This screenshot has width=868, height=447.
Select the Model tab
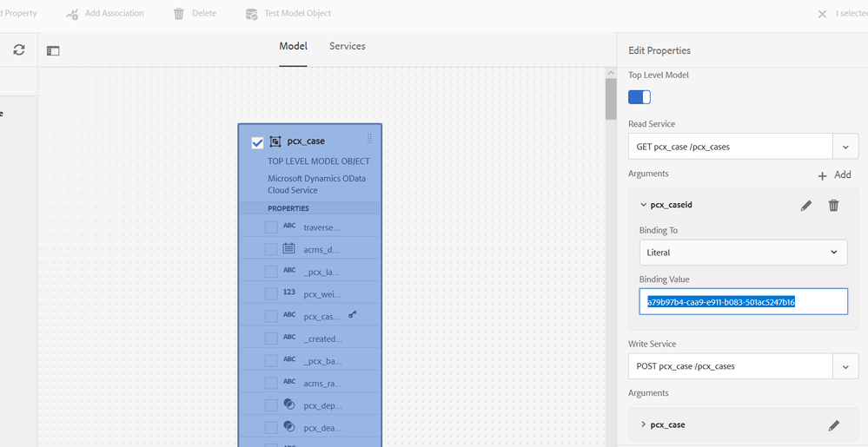point(293,46)
